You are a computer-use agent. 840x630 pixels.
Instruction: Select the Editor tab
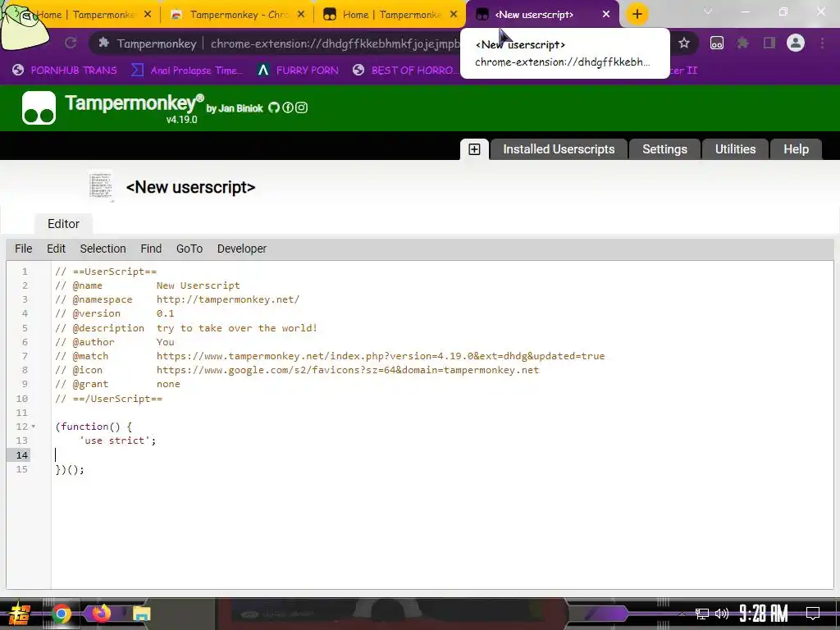coord(63,224)
